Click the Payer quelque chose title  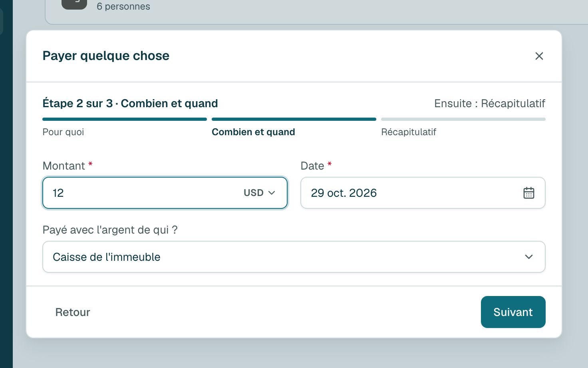pos(106,56)
